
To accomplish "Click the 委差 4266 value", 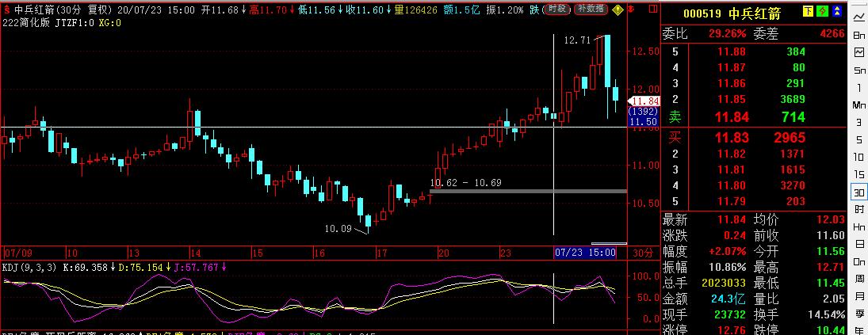I will coord(832,34).
